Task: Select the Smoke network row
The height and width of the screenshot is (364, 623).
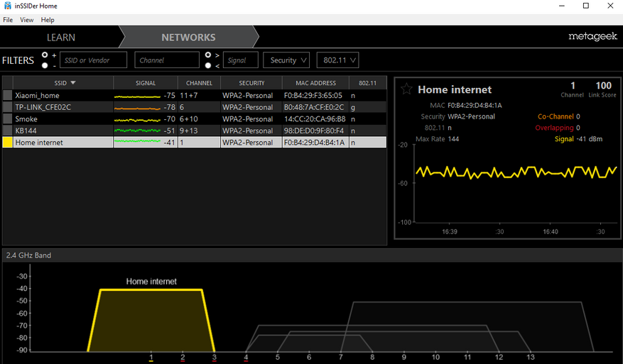Action: 195,118
